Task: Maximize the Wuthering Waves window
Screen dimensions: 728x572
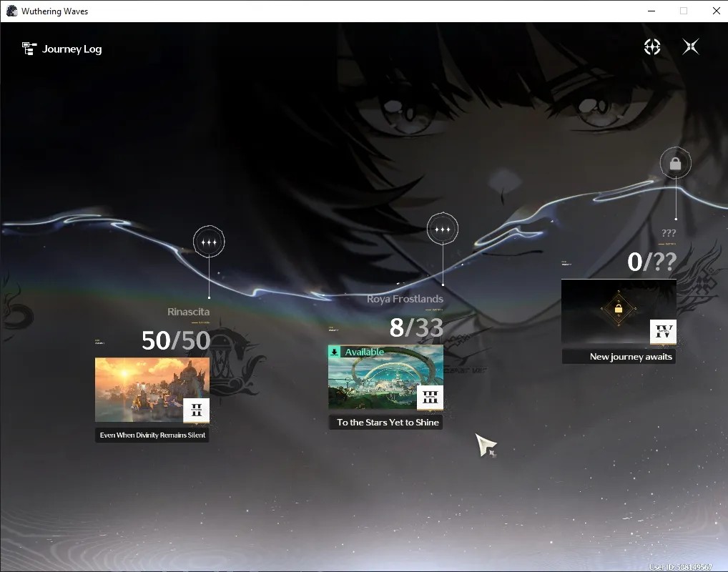Action: click(684, 11)
